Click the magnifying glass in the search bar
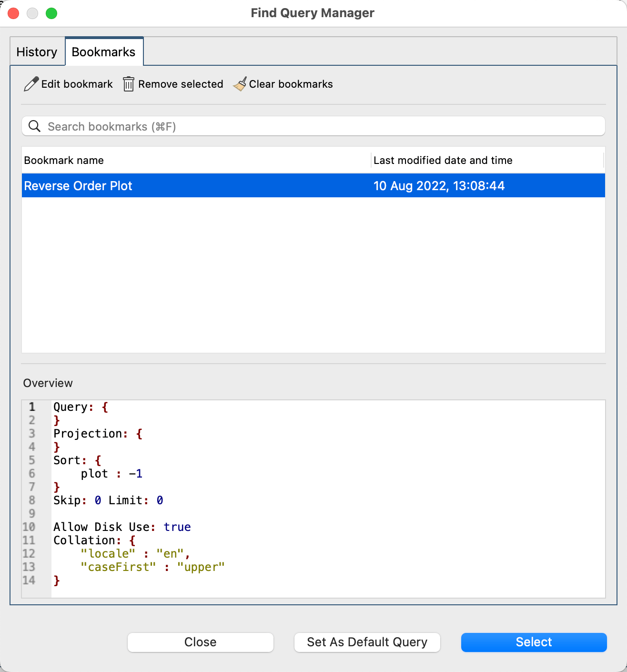 (x=34, y=126)
